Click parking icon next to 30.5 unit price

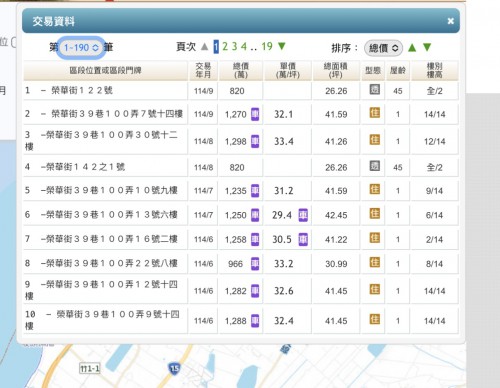[303, 239]
